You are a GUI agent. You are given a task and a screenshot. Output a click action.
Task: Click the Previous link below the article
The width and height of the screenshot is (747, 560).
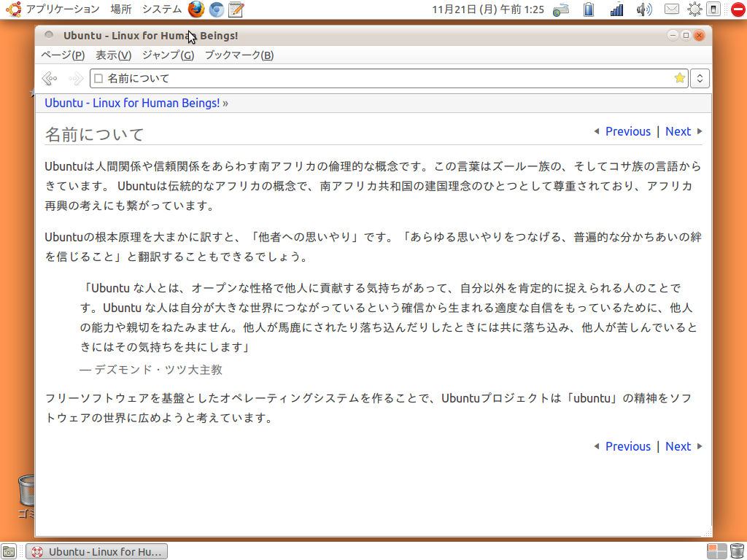[x=628, y=446]
